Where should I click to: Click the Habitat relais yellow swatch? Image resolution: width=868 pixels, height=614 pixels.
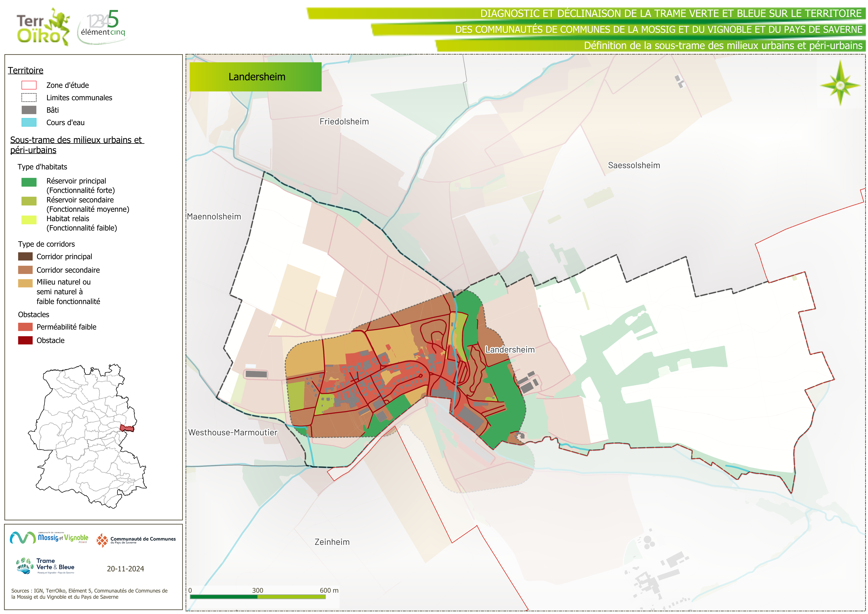click(x=29, y=220)
